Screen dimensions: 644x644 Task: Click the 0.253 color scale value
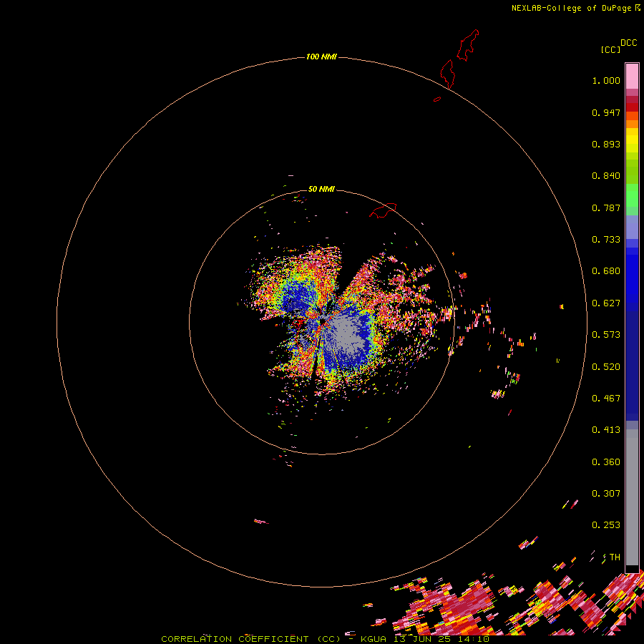pos(606,525)
